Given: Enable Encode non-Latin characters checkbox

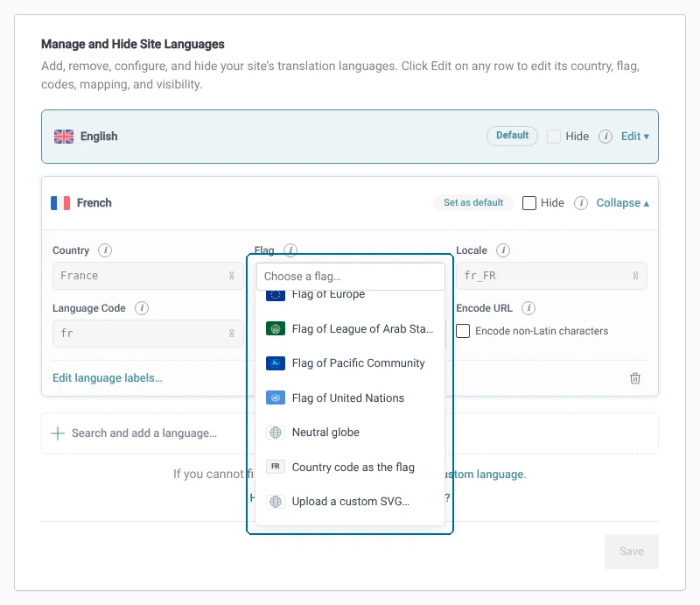Looking at the screenshot, I should pos(463,331).
